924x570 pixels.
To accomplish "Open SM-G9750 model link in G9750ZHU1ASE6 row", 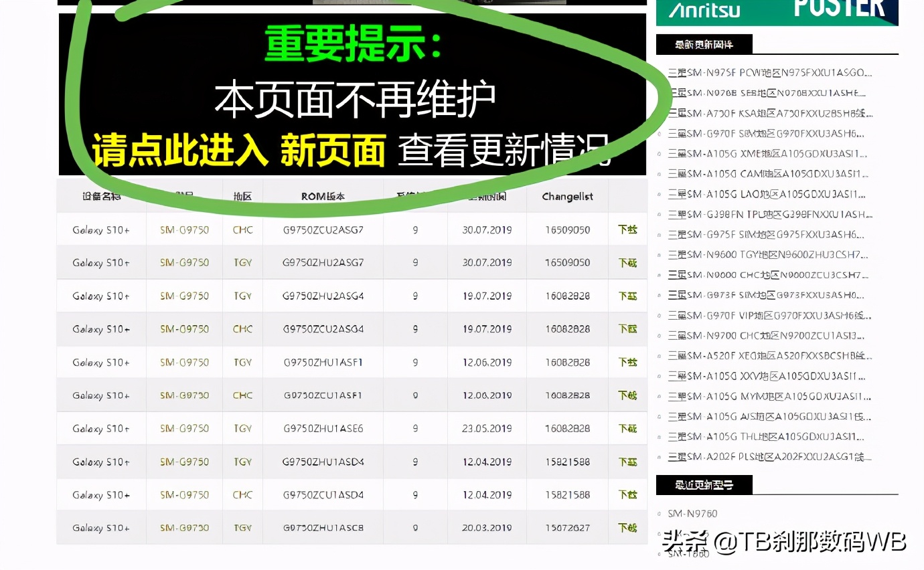I will (184, 428).
